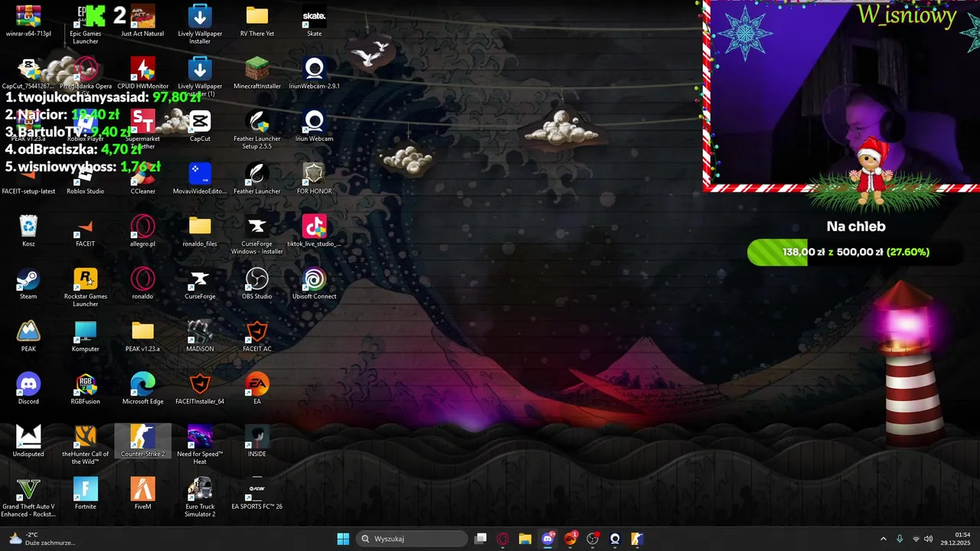Select the FiveM desktop shortcut
Screen dimensions: 980x551
142,494
